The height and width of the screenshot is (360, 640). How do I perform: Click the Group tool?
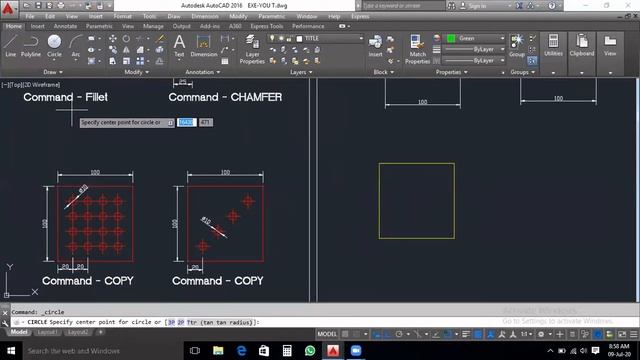tap(517, 45)
